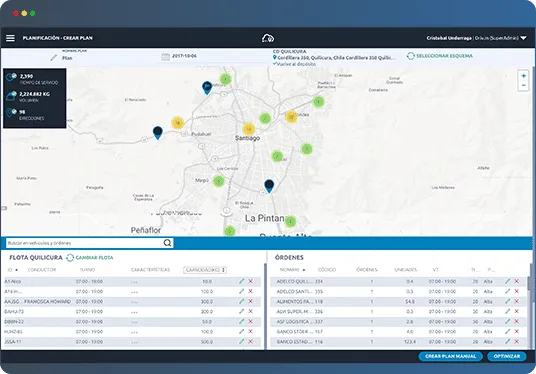Click the 2,224,882 KG volume stat

click(34, 96)
